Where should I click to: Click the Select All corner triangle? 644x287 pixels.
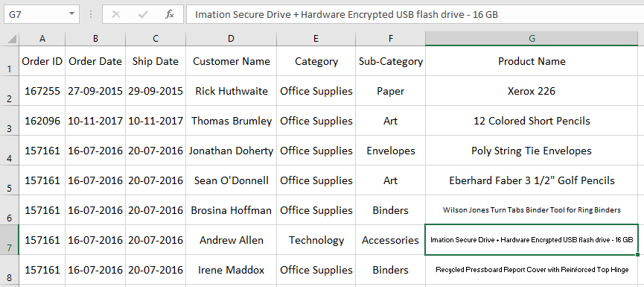pos(13,39)
